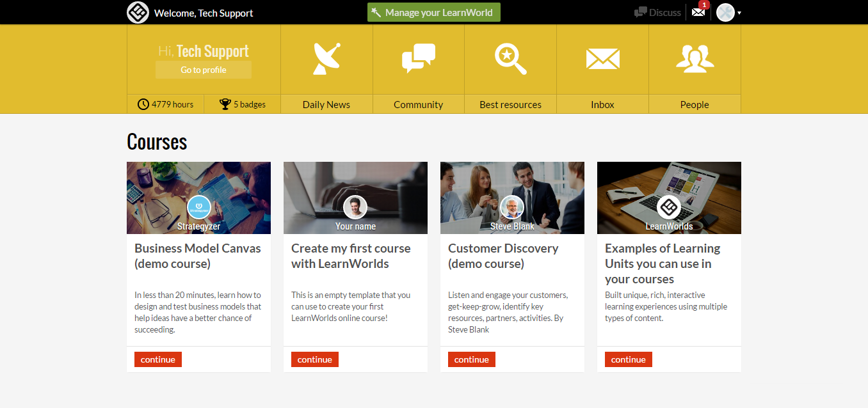Open mail notification icon with red badge
868x408 pixels.
[x=698, y=12]
